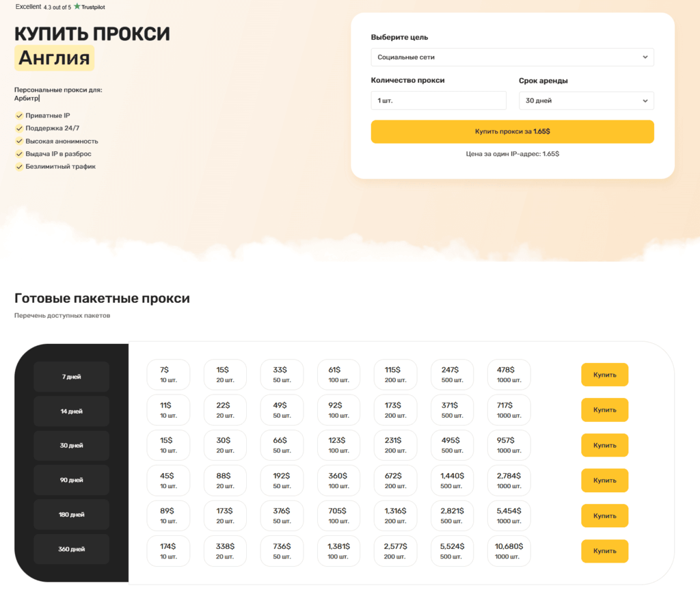The width and height of the screenshot is (700, 590).
Task: Pick the 66$ 50 шт. package
Action: (282, 445)
